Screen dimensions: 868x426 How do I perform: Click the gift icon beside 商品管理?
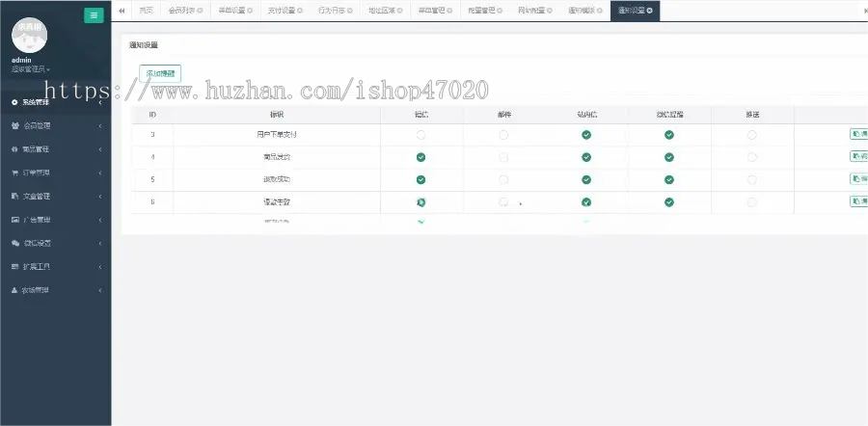(14, 149)
